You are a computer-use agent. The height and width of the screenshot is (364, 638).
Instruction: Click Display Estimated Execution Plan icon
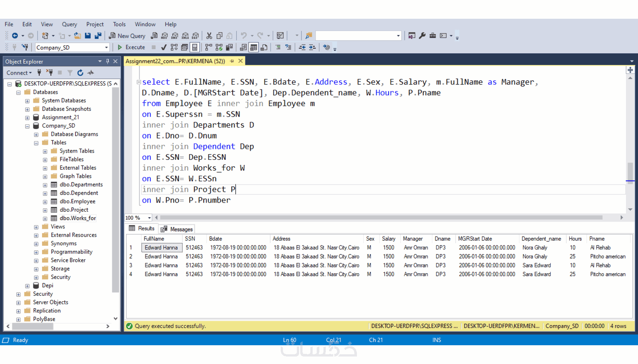pyautogui.click(x=174, y=47)
